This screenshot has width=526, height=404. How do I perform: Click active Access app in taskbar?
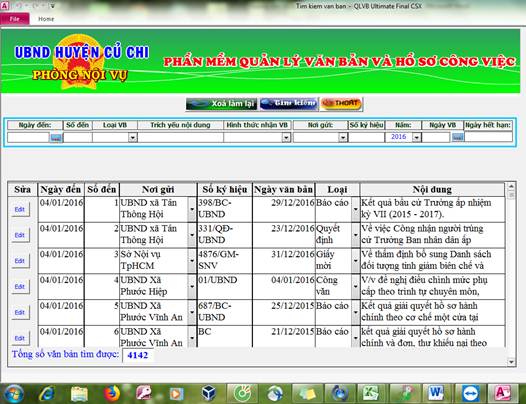pos(502,393)
